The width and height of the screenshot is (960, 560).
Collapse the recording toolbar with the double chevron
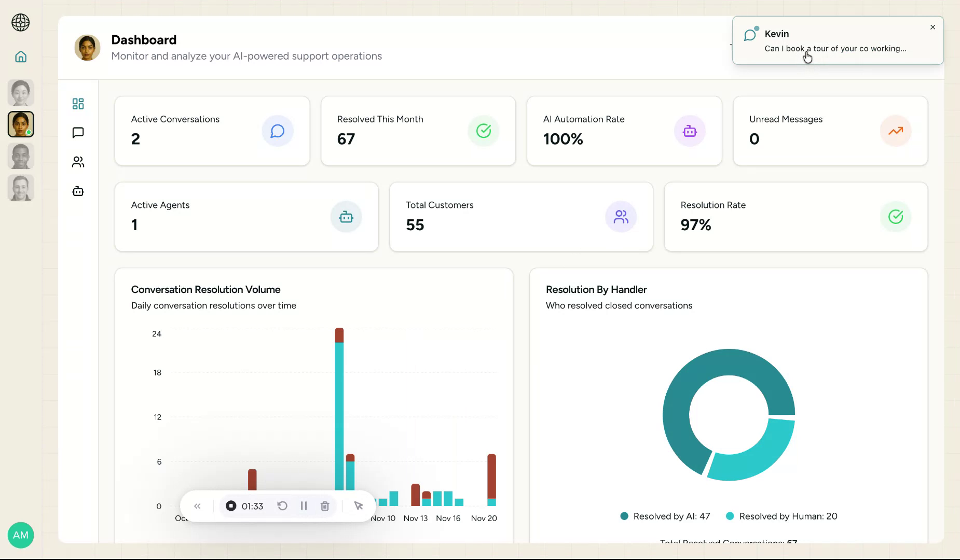(x=197, y=506)
